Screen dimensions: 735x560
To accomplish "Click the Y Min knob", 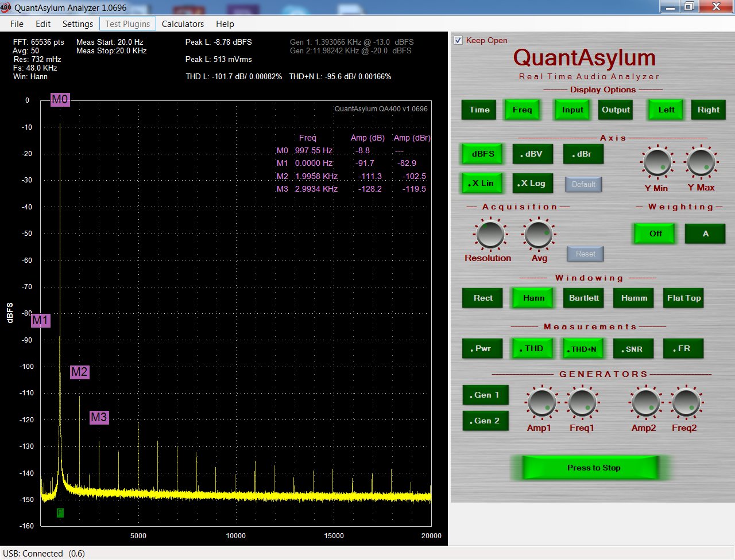I will [x=657, y=162].
